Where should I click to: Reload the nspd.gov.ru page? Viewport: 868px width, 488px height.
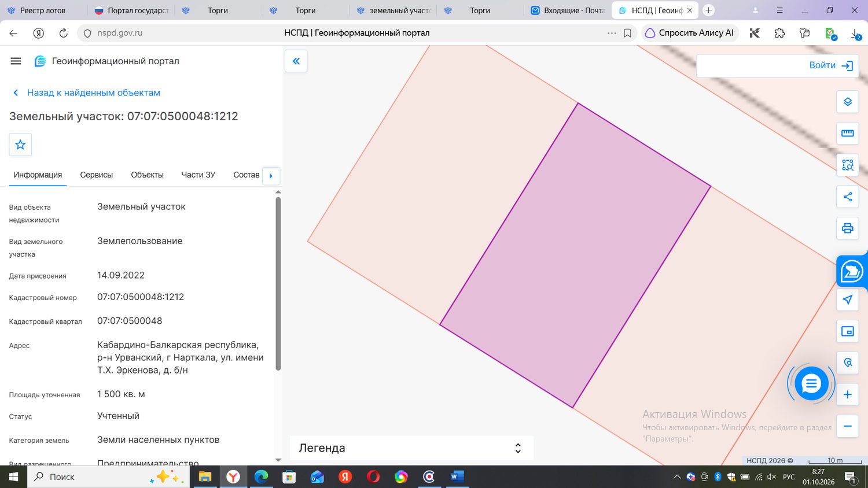tap(64, 33)
